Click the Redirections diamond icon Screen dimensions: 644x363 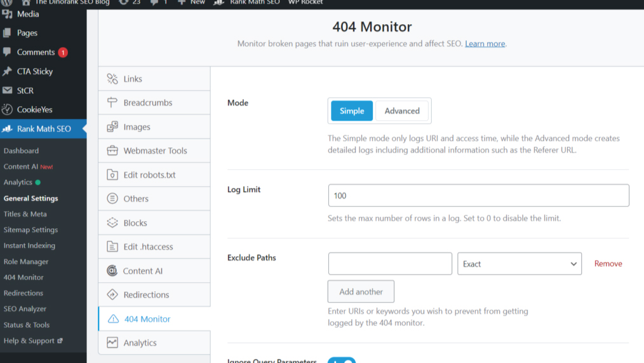[112, 295]
